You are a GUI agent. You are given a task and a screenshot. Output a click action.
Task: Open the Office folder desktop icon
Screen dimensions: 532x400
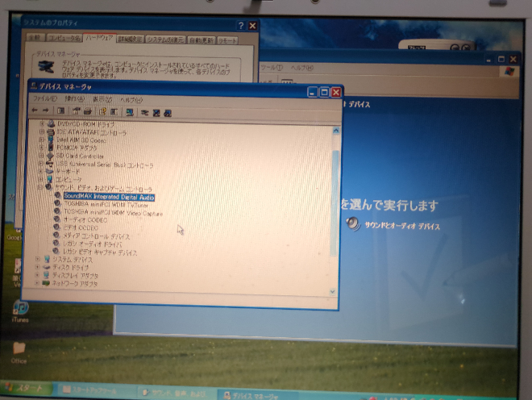[19, 348]
